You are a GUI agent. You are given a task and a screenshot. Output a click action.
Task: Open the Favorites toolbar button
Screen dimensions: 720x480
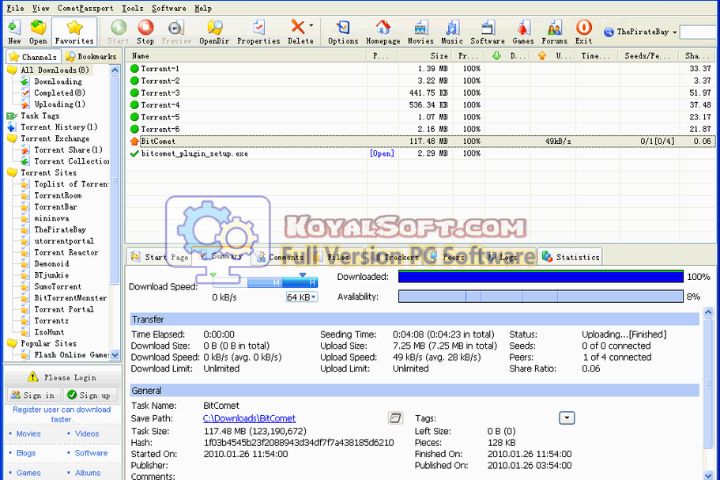tap(74, 32)
